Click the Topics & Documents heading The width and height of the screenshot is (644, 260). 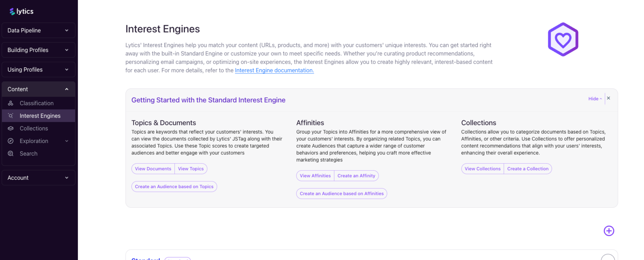point(164,123)
